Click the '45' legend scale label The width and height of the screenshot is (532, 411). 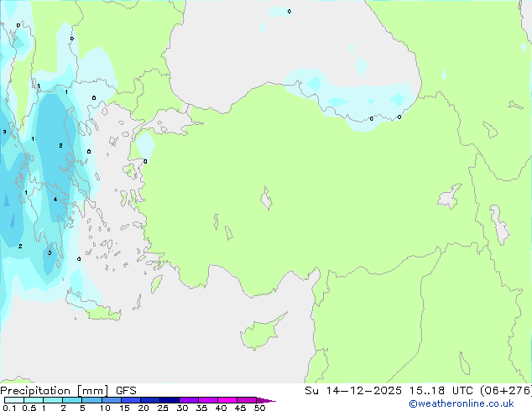pos(240,408)
